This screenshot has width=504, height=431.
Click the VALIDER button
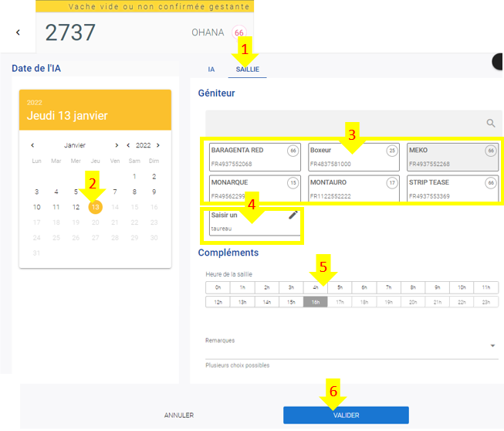(x=346, y=415)
